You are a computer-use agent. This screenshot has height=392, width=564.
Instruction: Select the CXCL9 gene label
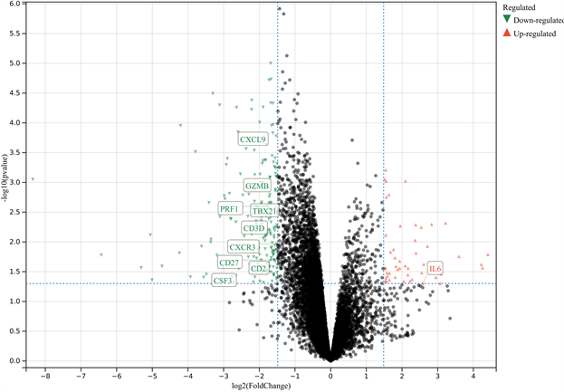[253, 139]
